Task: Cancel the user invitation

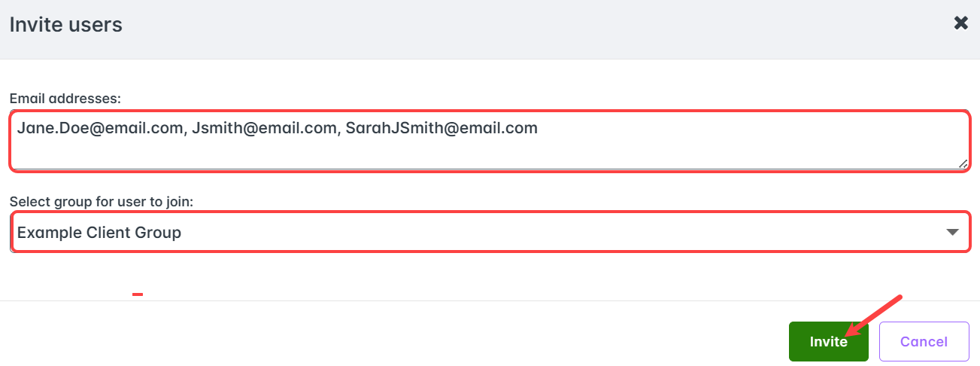Action: pos(924,342)
